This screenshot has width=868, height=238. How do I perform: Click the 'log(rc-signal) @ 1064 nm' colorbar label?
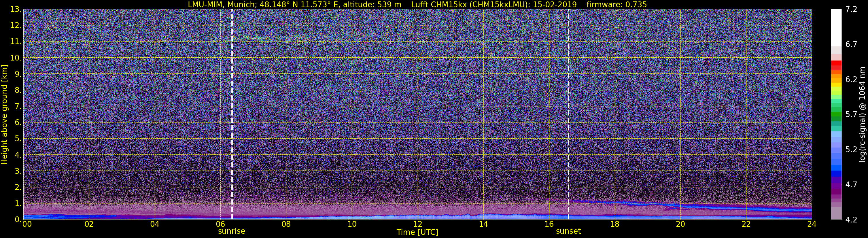[x=862, y=114]
